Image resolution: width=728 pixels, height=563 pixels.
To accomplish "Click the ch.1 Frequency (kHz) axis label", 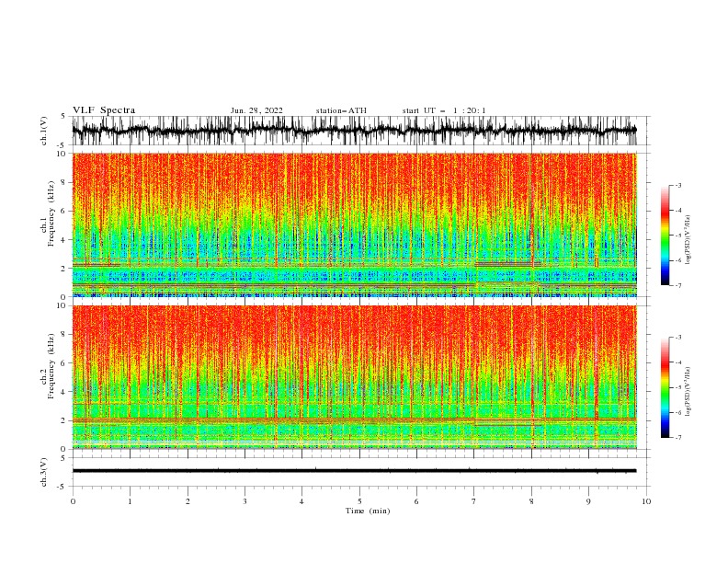I will pyautogui.click(x=48, y=214).
